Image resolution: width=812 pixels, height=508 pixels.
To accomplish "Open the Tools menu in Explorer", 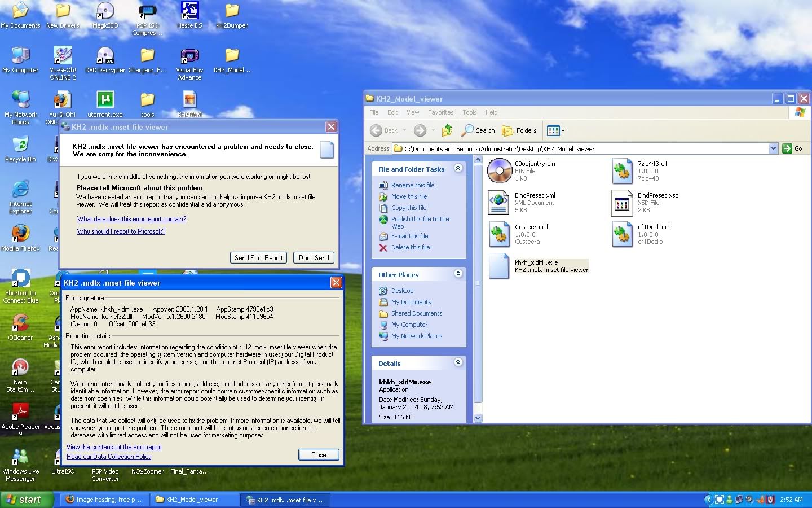I will (469, 112).
